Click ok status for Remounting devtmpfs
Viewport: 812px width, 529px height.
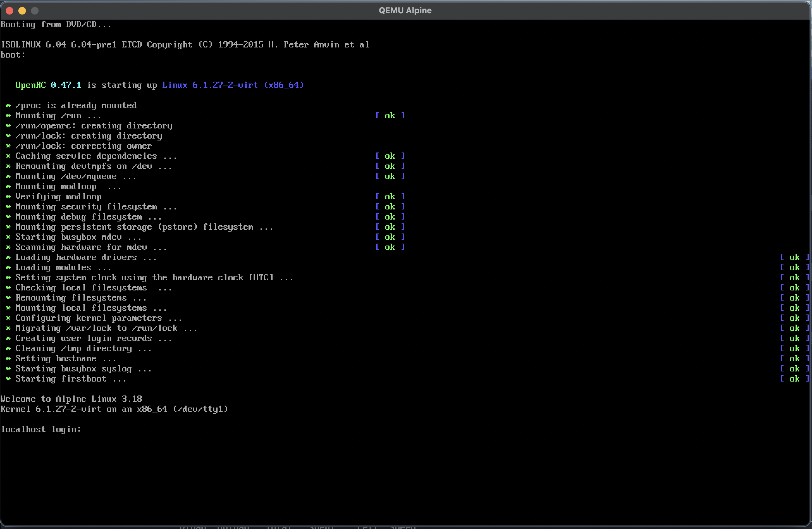coord(390,166)
